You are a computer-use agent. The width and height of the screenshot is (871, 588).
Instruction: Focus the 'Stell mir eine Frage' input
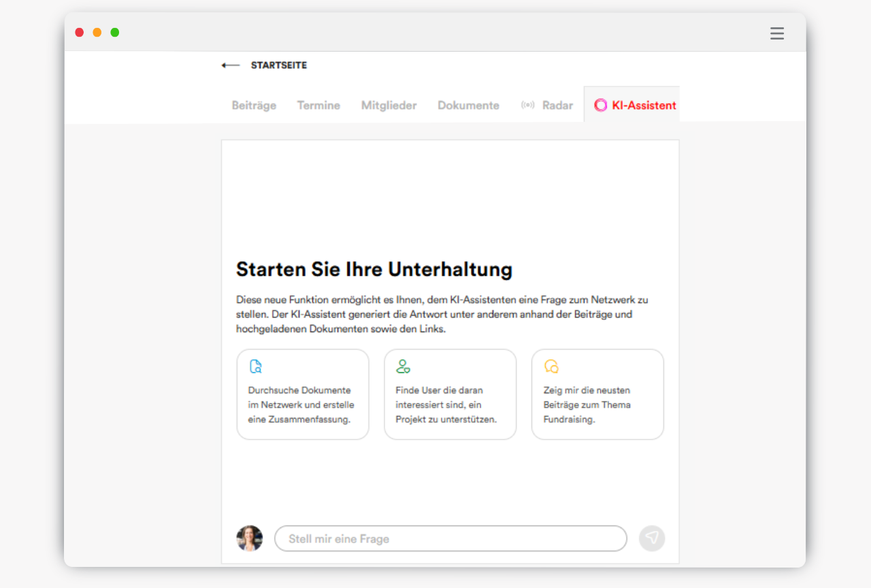pyautogui.click(x=450, y=538)
